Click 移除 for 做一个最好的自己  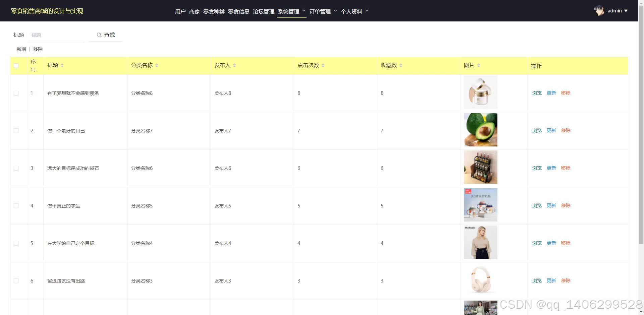[x=566, y=130]
